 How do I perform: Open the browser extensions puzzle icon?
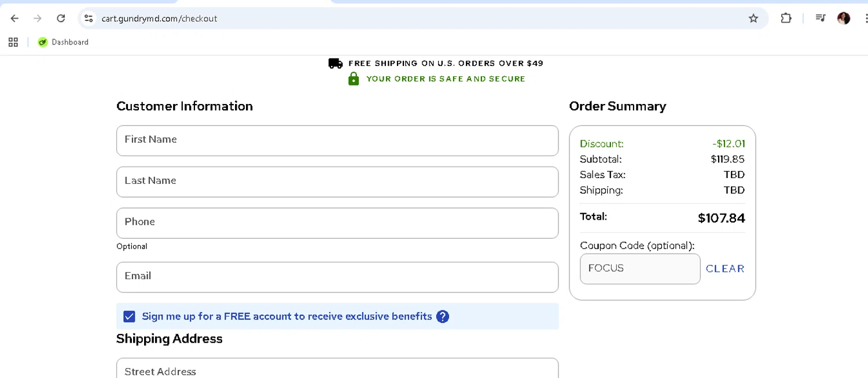pos(786,18)
